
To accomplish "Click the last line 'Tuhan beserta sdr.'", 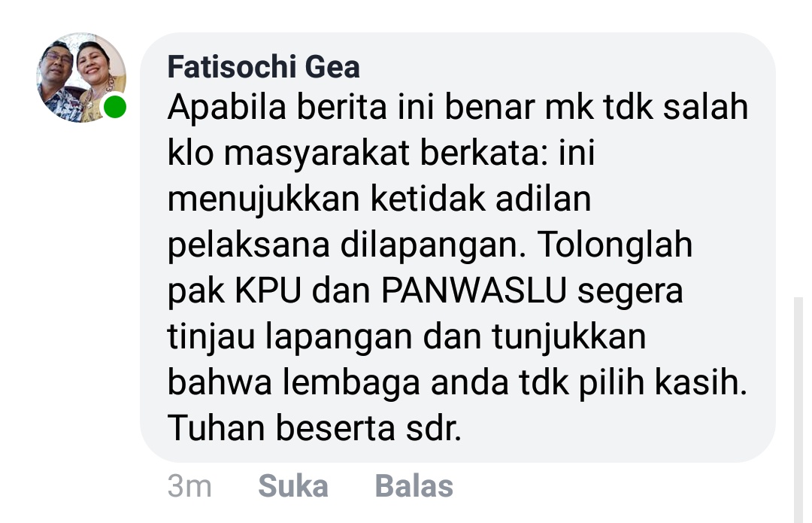I will tap(314, 428).
